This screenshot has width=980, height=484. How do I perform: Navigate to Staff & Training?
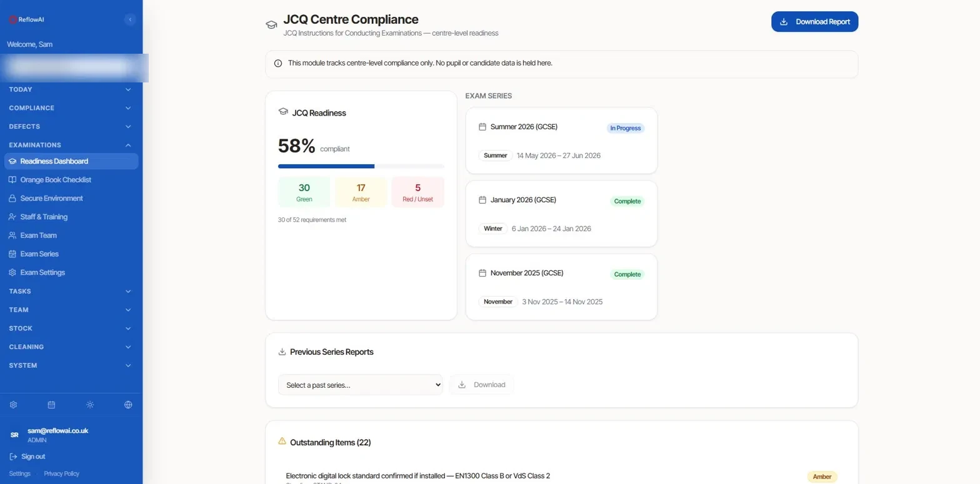click(71, 217)
